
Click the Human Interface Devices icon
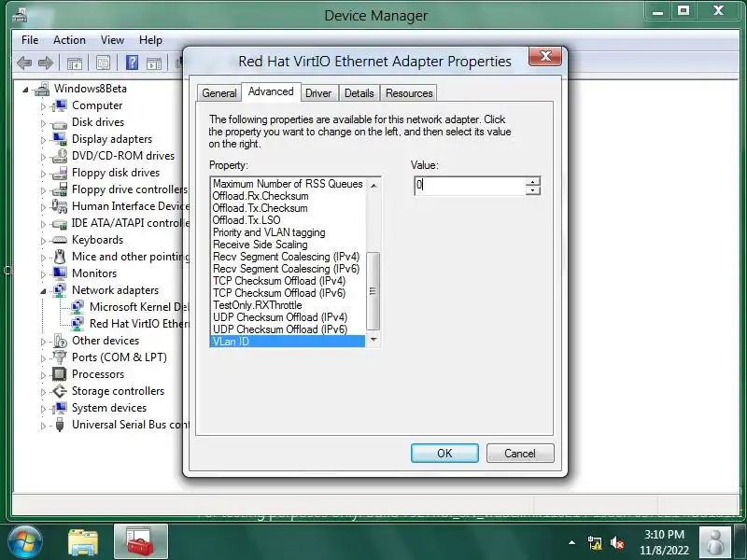pos(60,206)
